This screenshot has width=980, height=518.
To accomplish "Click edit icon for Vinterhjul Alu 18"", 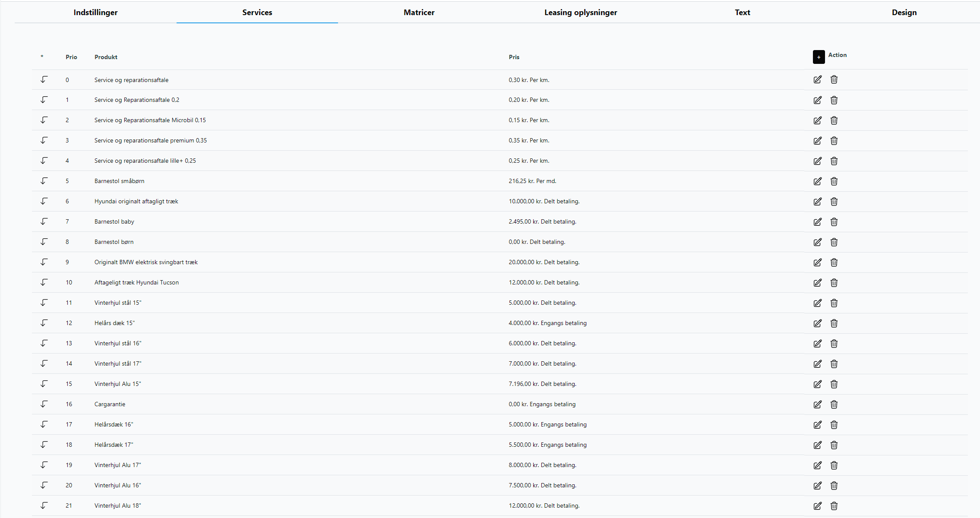I will [x=818, y=506].
